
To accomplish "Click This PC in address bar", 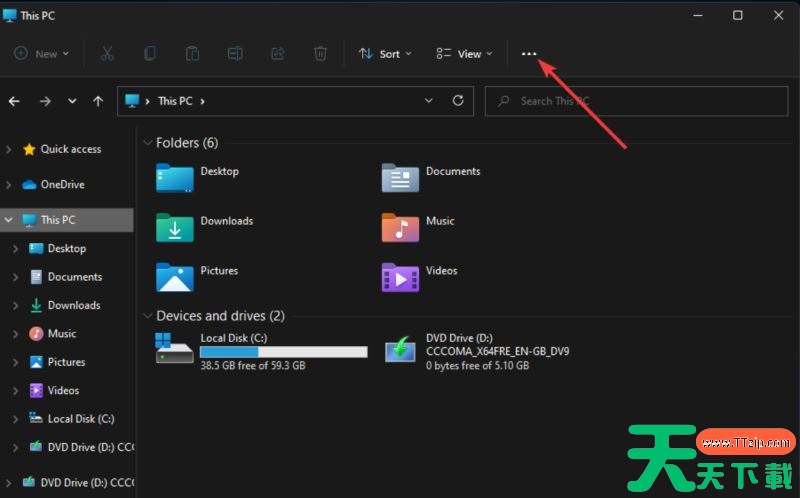I will [175, 101].
